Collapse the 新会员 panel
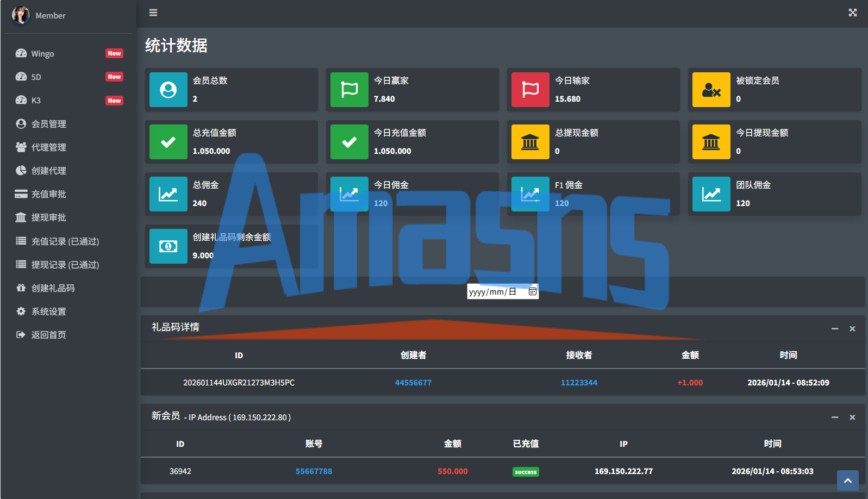Image resolution: width=868 pixels, height=499 pixels. 835,417
